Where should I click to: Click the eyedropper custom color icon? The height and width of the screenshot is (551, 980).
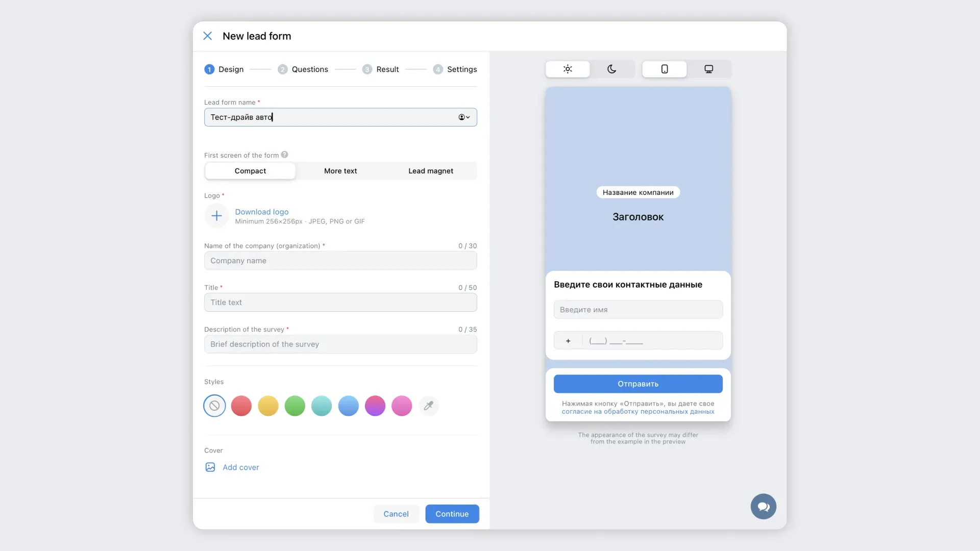(x=428, y=406)
